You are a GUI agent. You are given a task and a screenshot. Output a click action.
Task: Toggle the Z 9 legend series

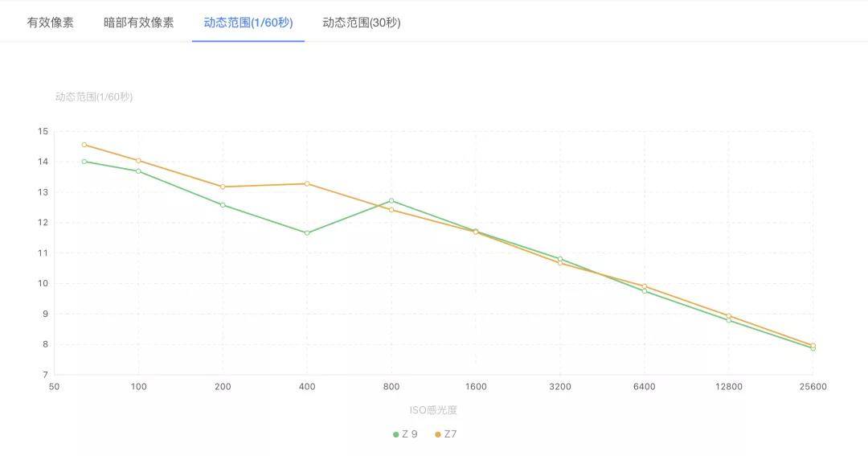click(410, 434)
